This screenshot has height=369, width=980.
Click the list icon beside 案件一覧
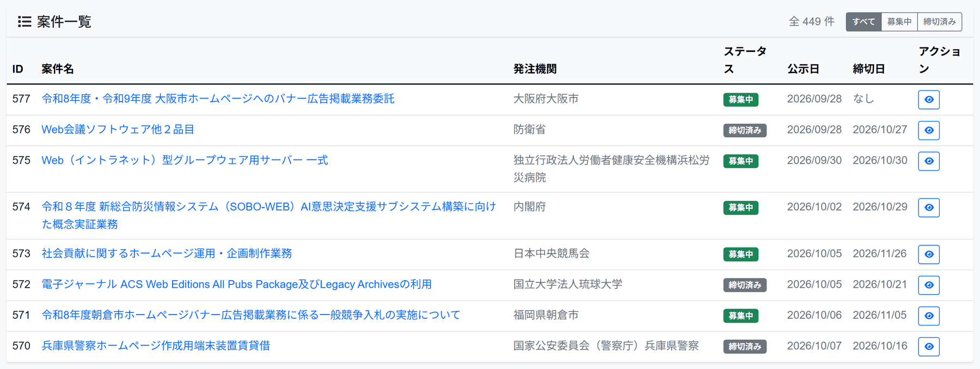pos(24,22)
